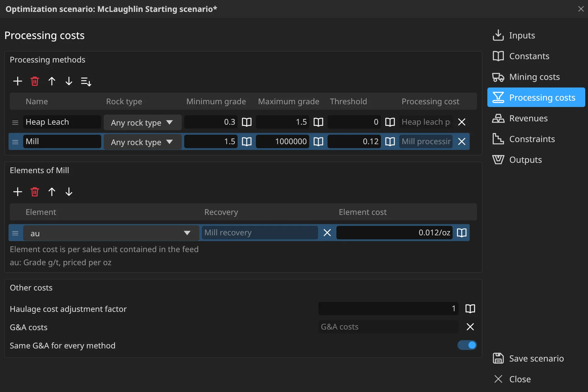Clear the G&A costs field
Viewport: 588px width, 392px height.
(x=470, y=327)
